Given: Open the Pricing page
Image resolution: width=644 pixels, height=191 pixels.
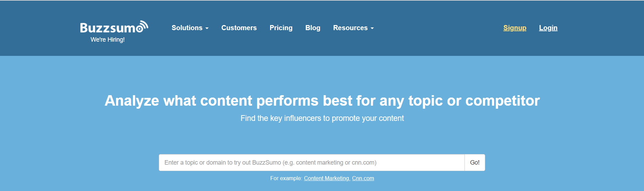Looking at the screenshot, I should [281, 28].
